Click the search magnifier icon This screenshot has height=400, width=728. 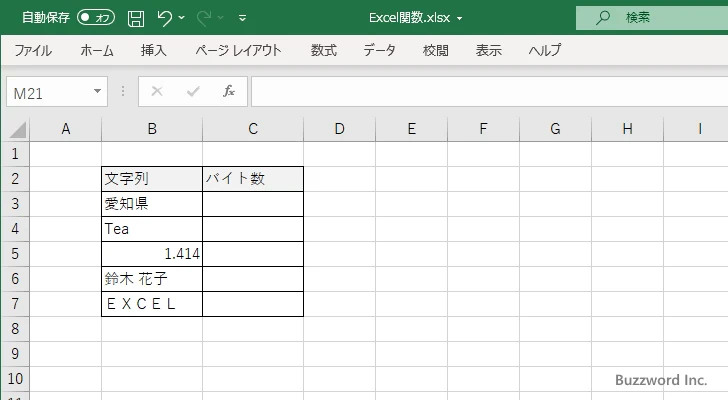coord(603,18)
